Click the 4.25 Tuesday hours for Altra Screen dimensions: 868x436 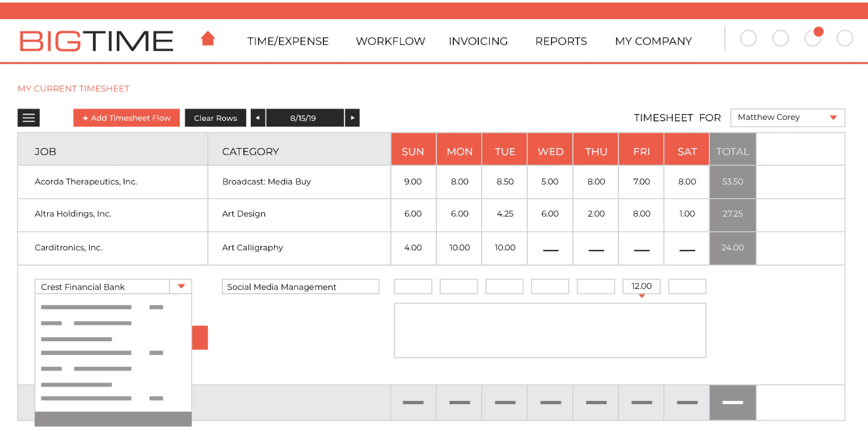click(505, 214)
